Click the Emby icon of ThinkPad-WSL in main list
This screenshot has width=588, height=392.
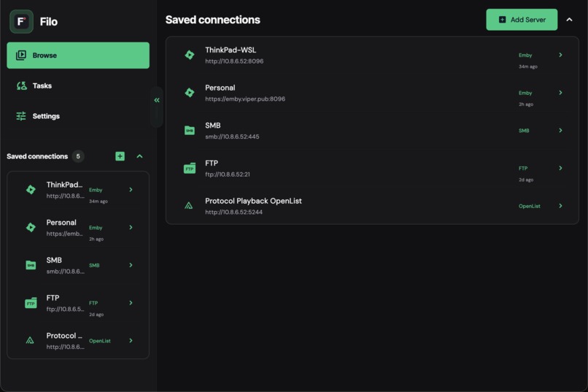tap(190, 55)
